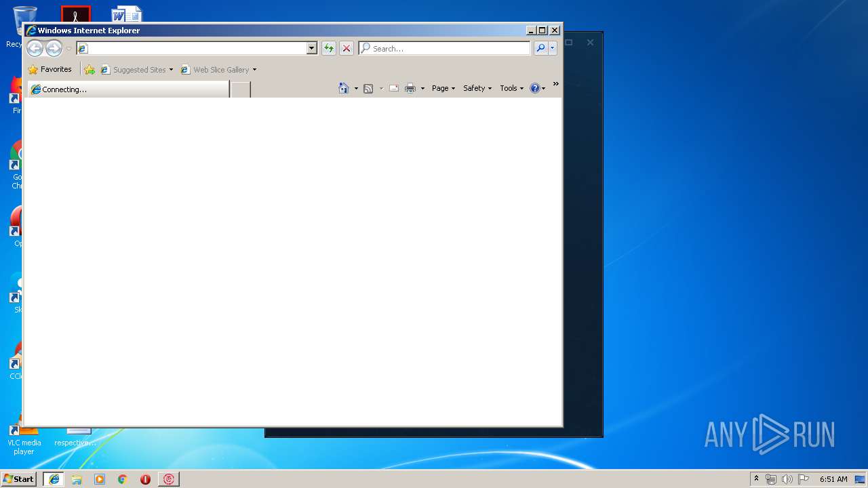This screenshot has width=868, height=488.
Task: Launch Google Chrome from taskbar
Action: pos(122,479)
